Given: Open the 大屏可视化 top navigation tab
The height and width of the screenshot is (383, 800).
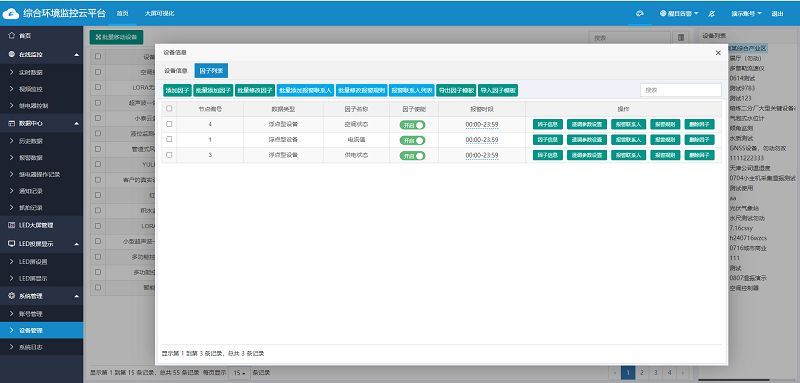Looking at the screenshot, I should pos(159,14).
